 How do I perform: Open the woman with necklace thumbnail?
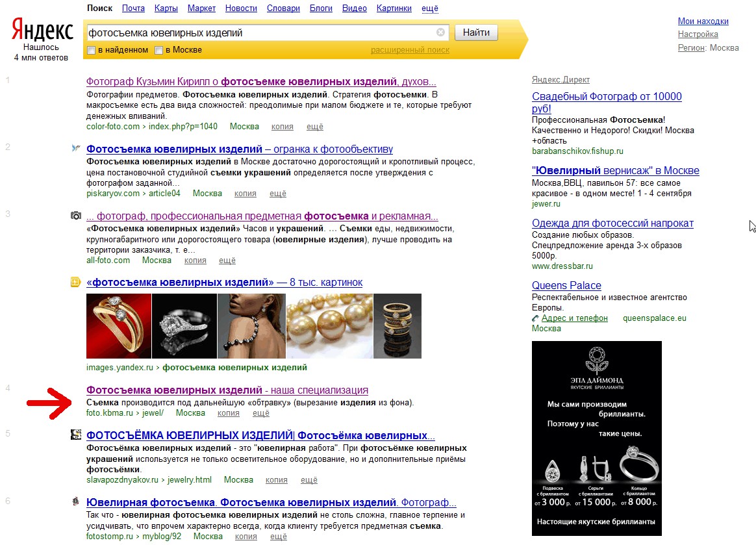(x=251, y=326)
